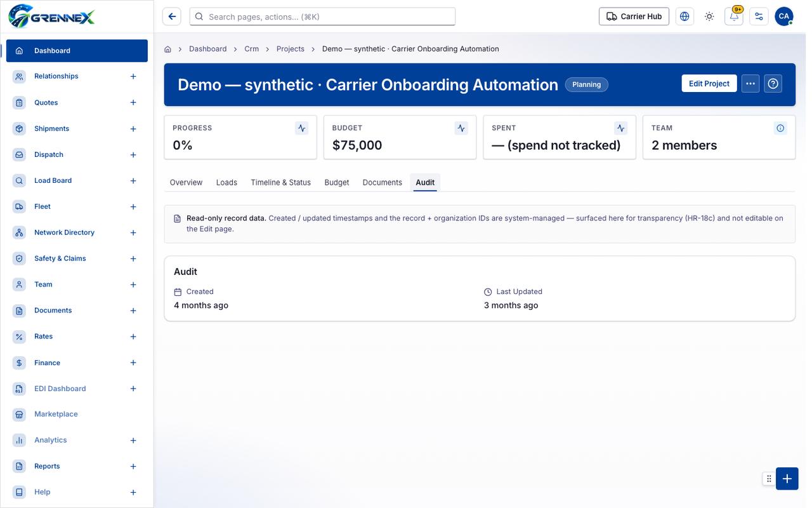
Task: Go to Projects breadcrumb link
Action: pyautogui.click(x=291, y=49)
